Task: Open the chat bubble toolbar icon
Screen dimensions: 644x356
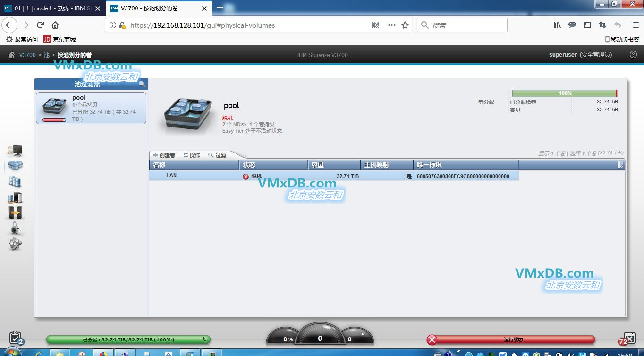Action: pyautogui.click(x=572, y=25)
